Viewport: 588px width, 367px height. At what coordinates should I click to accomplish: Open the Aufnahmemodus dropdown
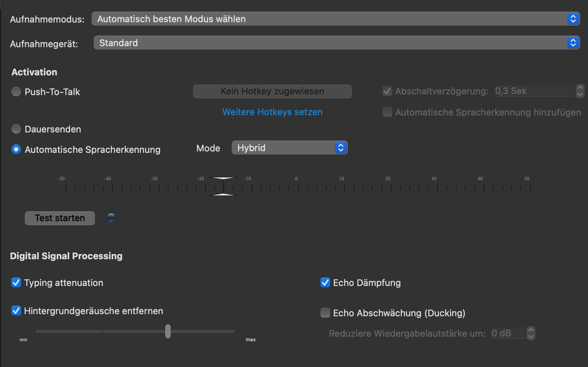coord(336,19)
